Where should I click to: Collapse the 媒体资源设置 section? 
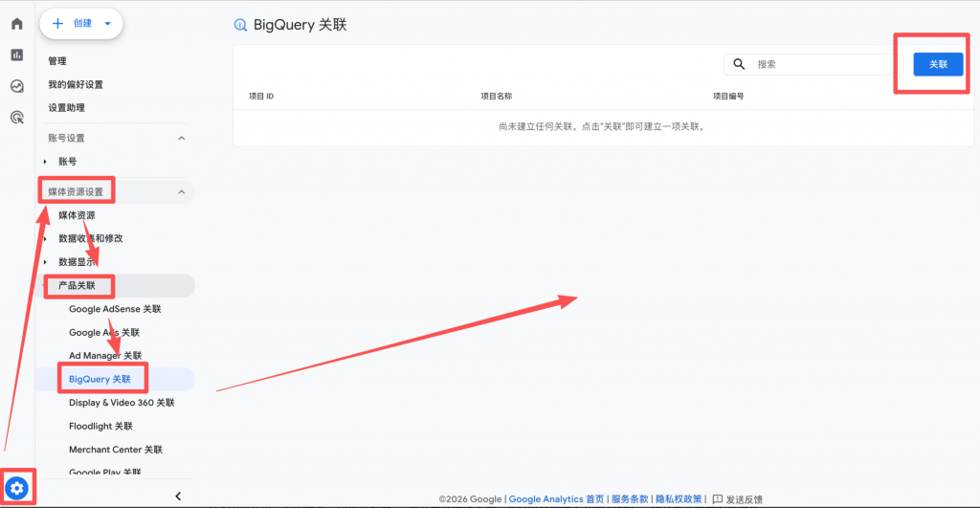[x=182, y=192]
